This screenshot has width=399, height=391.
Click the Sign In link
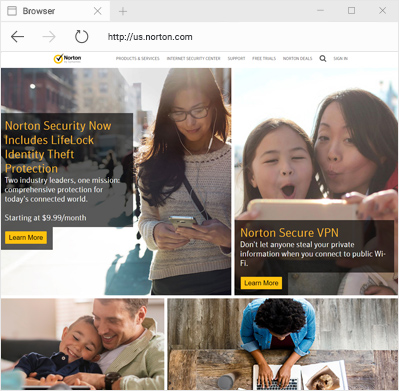pos(340,59)
